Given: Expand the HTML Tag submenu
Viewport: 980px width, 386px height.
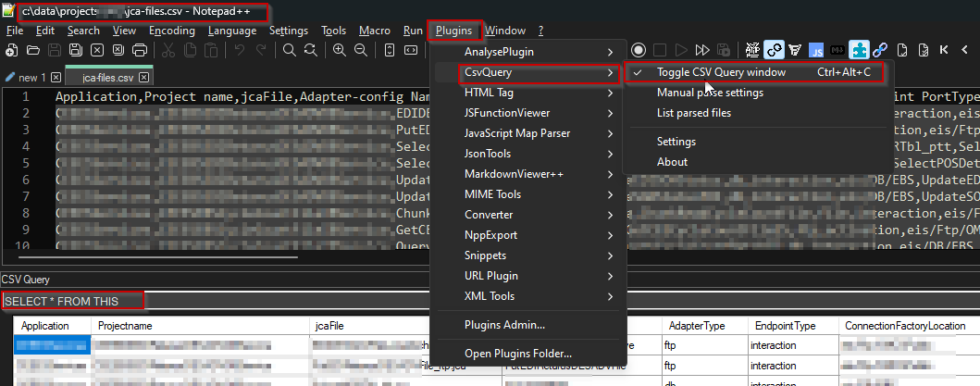Looking at the screenshot, I should (x=529, y=93).
